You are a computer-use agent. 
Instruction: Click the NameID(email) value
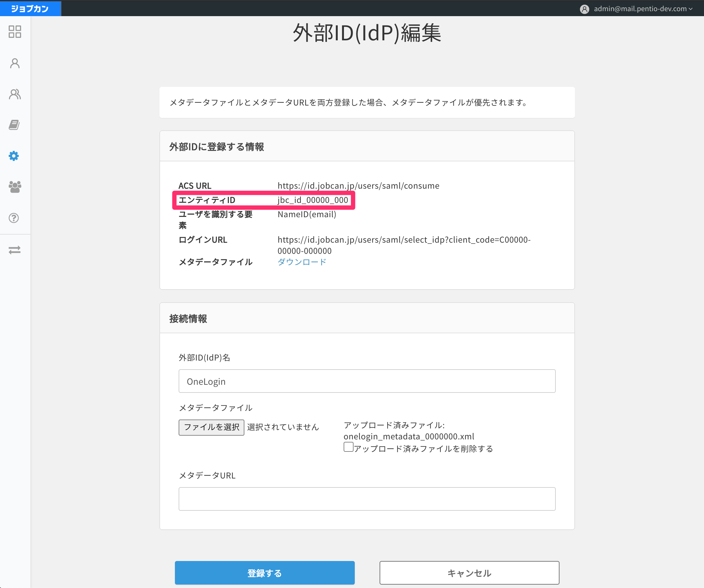point(307,215)
